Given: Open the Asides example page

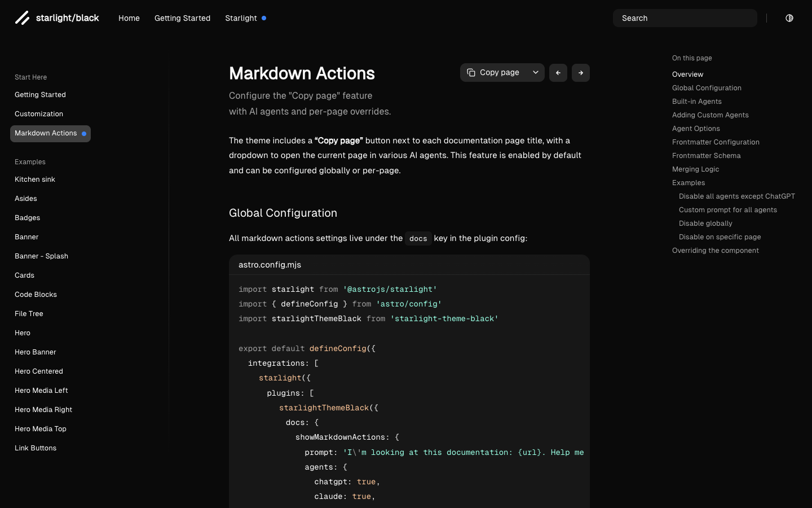Looking at the screenshot, I should (x=26, y=199).
